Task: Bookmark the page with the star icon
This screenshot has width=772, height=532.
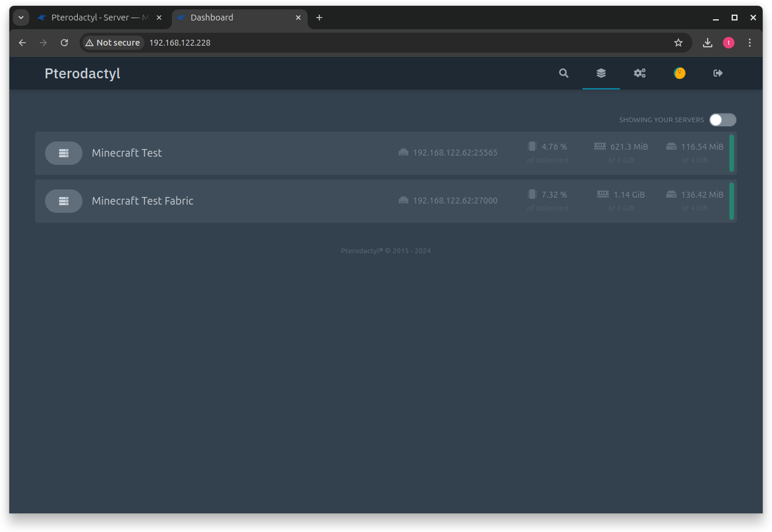Action: [678, 42]
